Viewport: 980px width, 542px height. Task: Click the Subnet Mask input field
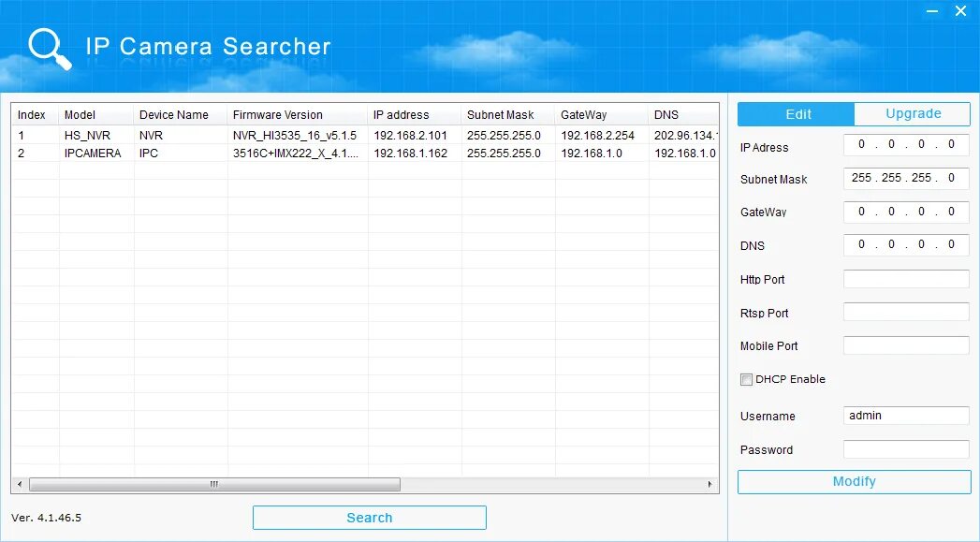click(x=906, y=178)
